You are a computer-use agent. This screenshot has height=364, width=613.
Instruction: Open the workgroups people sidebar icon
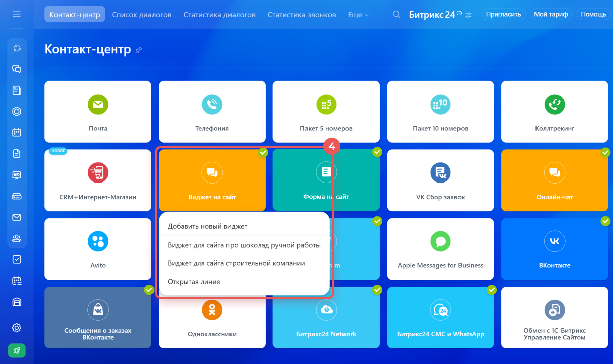(17, 239)
